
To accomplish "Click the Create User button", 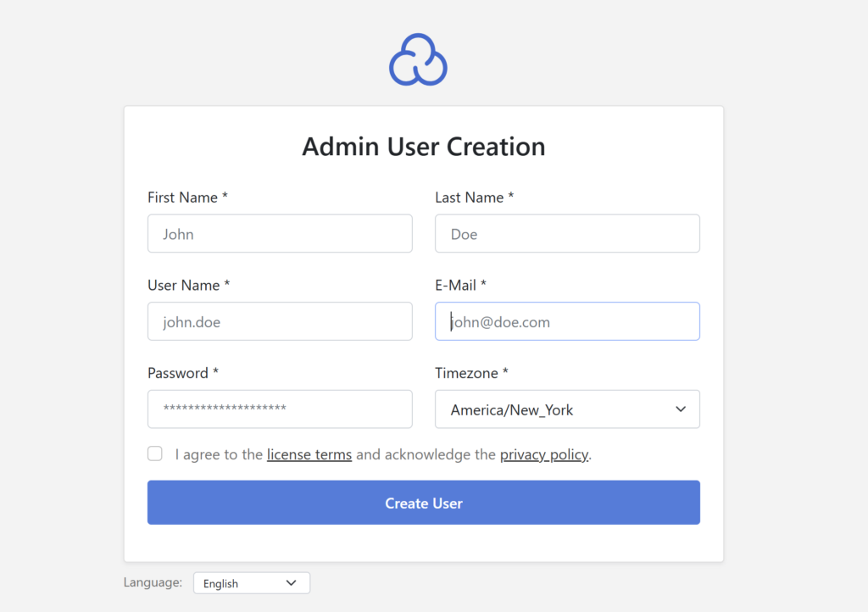I will 424,502.
